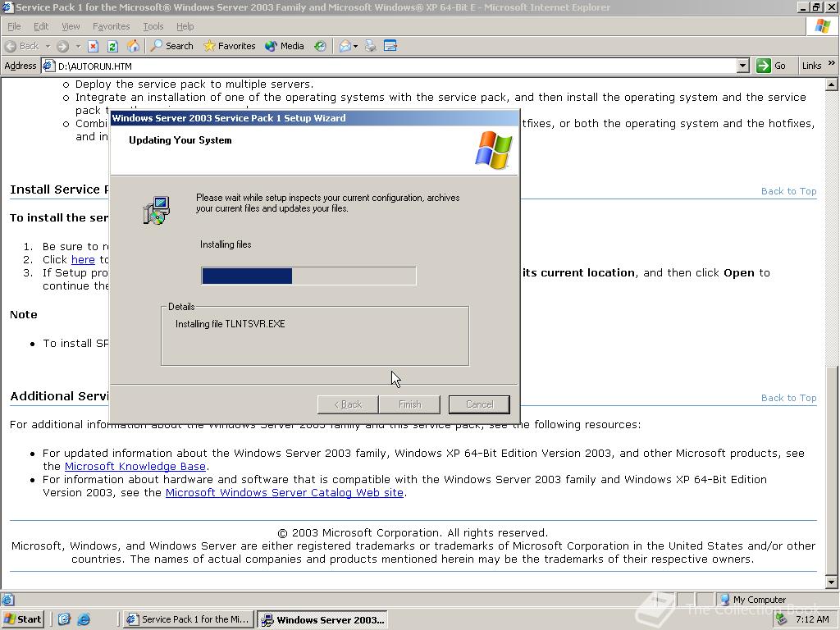Open the Help menu

click(185, 26)
